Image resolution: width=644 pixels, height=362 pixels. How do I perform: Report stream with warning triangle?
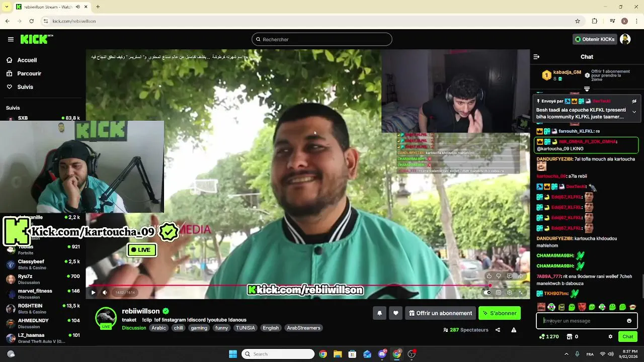(x=514, y=330)
